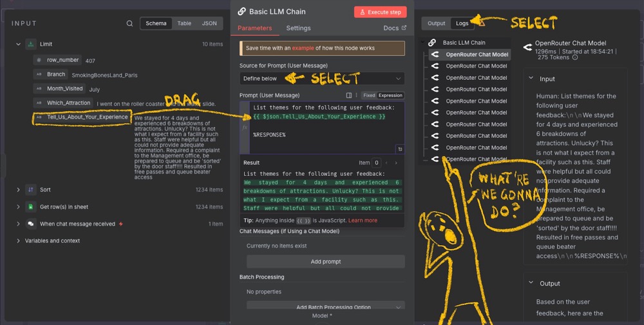The image size is (644, 325).
Task: Select first OpenRouter Chat Model log entry
Action: coord(477,55)
